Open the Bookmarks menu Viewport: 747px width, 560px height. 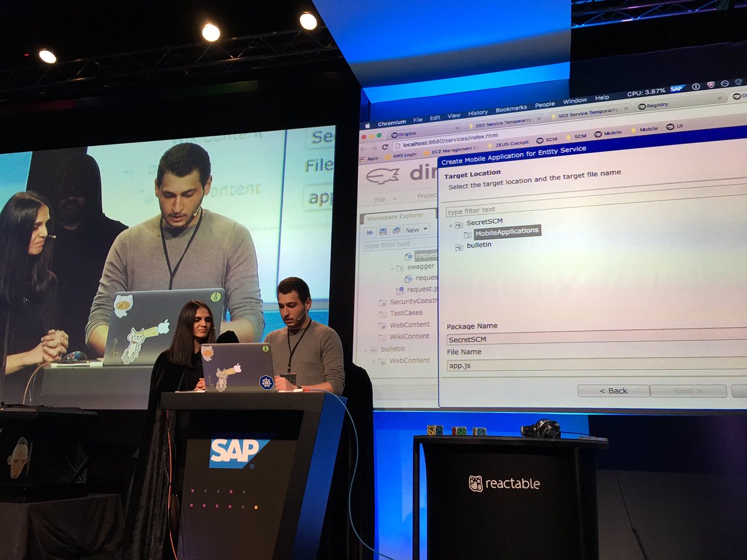click(x=511, y=108)
